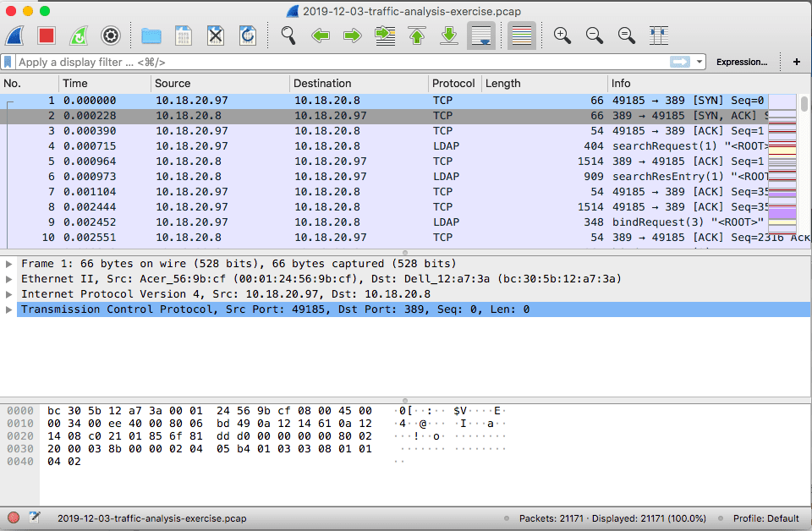Go forward in packet history

click(x=353, y=36)
